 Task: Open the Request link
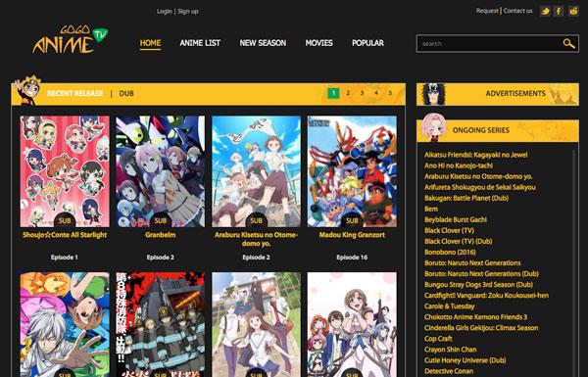(x=487, y=11)
